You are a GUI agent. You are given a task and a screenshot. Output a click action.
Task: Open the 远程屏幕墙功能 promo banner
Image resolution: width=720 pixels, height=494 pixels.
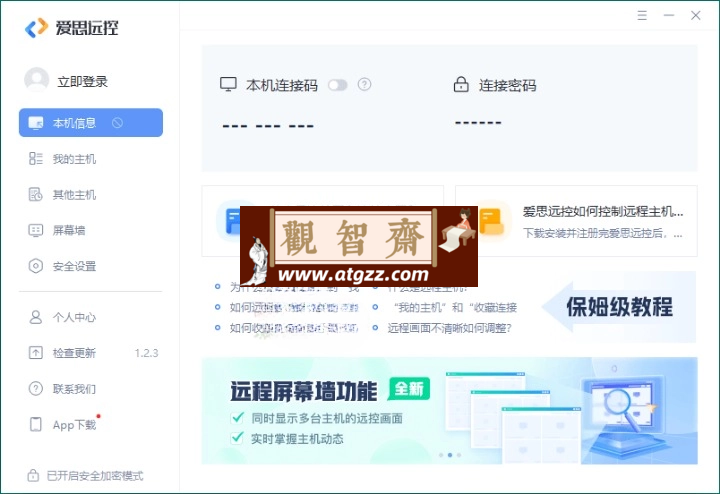tap(450, 411)
